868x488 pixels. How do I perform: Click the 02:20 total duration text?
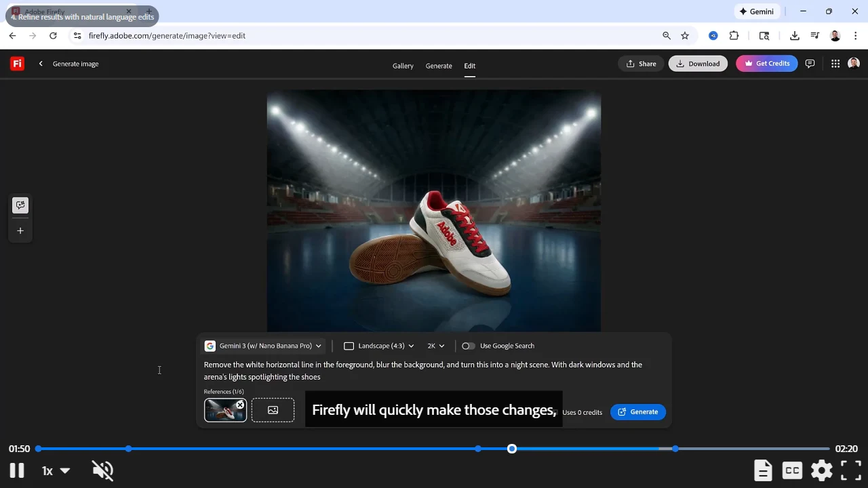[846, 449]
